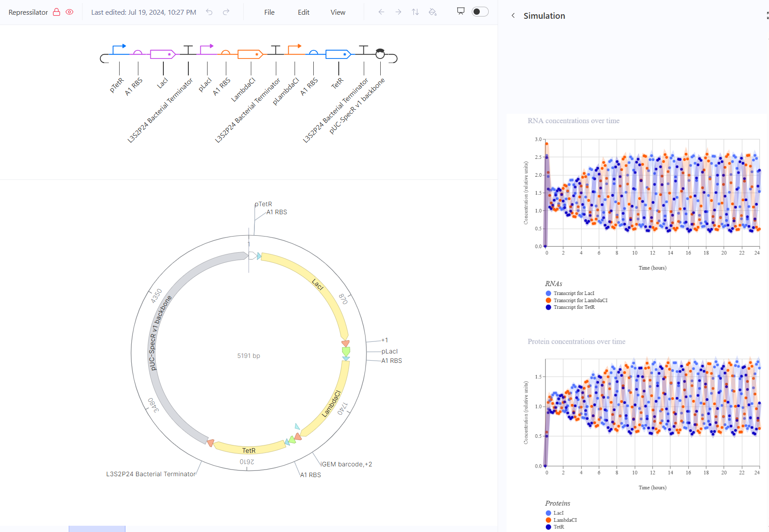
Task: Click the Repressilator design title
Action: coord(28,12)
